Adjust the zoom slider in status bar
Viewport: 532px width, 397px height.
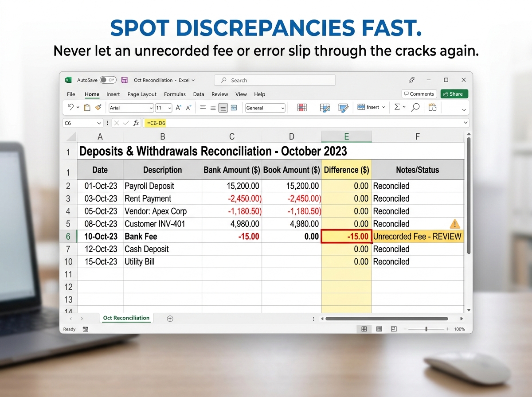(426, 329)
